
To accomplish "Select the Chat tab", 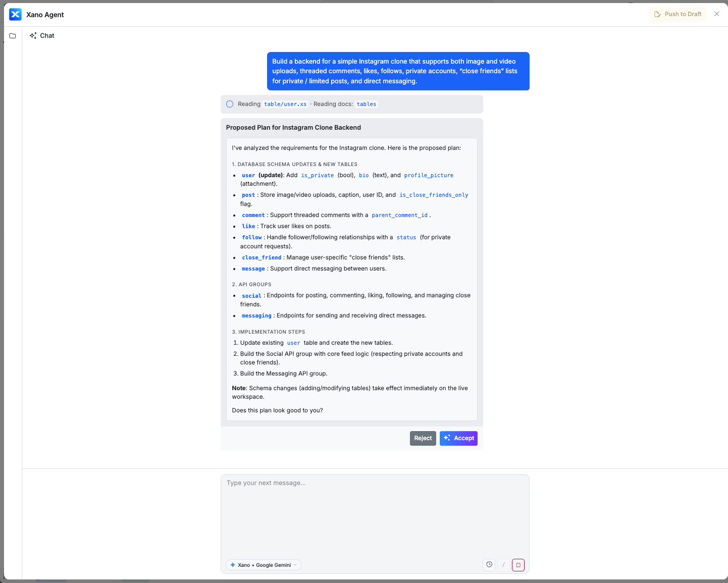I will 42,36.
